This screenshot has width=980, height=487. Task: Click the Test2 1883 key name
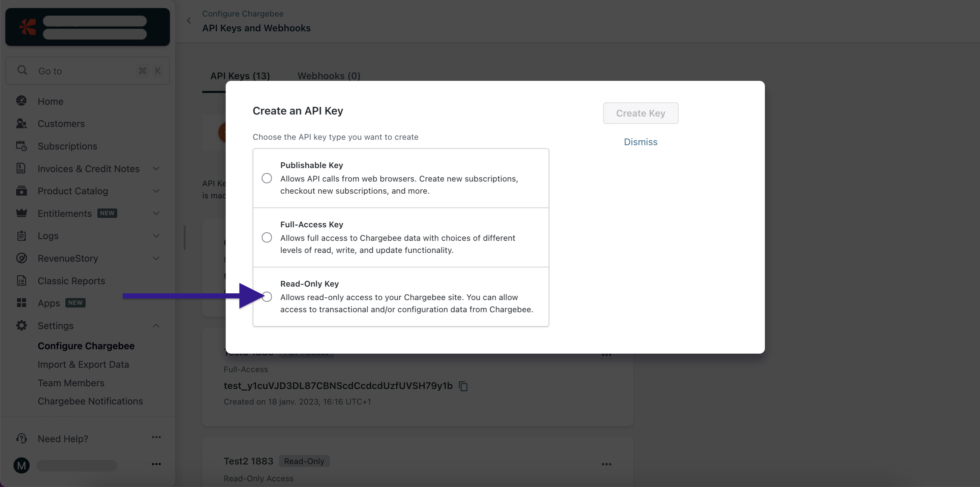pyautogui.click(x=248, y=461)
